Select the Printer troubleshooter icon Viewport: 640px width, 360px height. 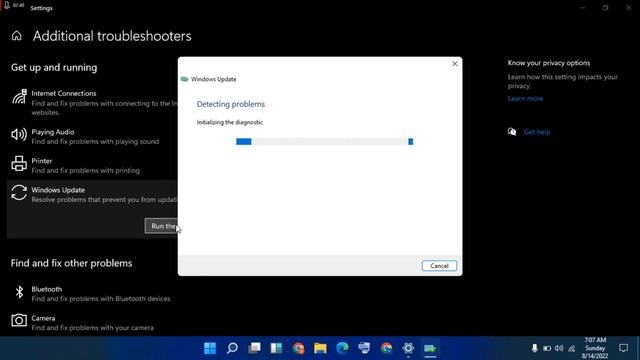(19, 163)
